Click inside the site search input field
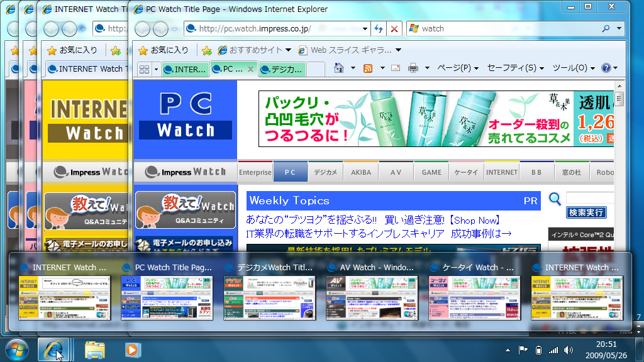 pos(590,198)
